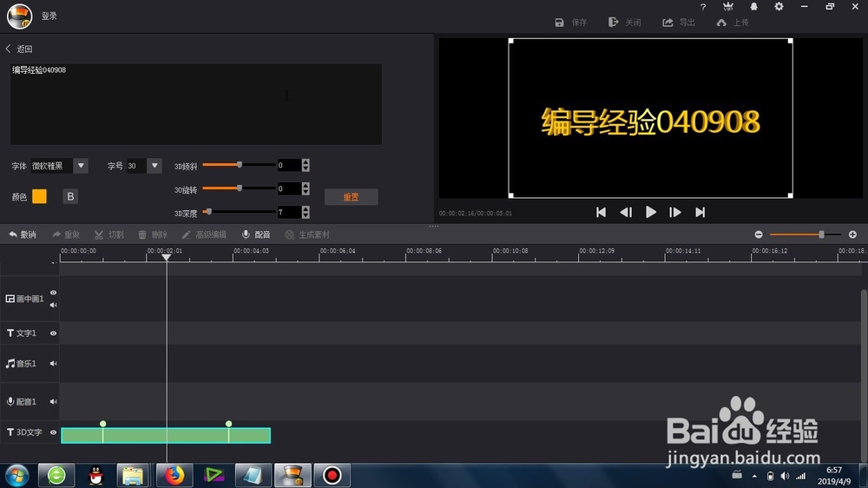The image size is (868, 488).
Task: Mute the 配音1 track
Action: coord(53,401)
